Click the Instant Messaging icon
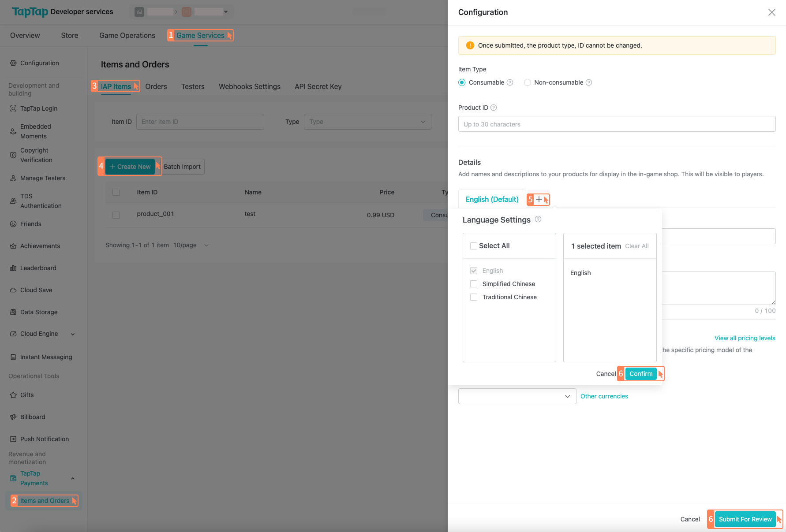 13,357
